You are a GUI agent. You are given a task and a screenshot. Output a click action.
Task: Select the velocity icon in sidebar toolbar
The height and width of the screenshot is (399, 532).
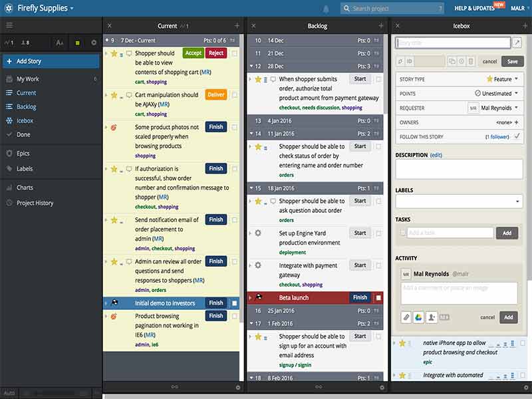[8, 41]
